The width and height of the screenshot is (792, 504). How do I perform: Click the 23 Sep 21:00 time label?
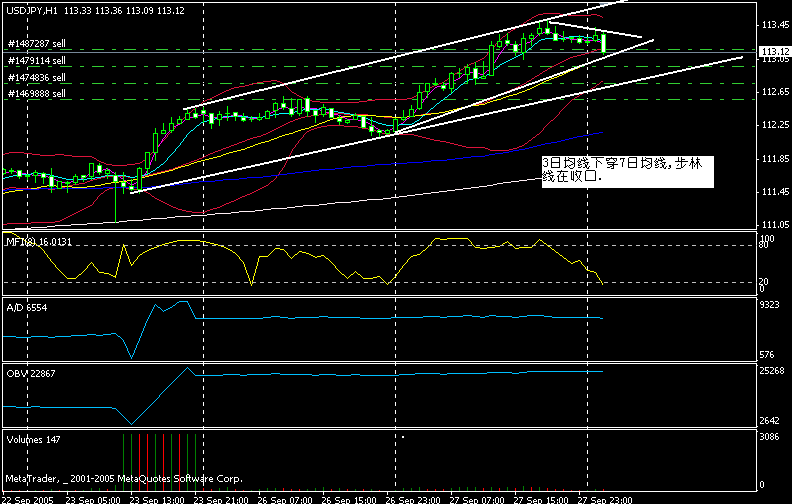(x=221, y=500)
